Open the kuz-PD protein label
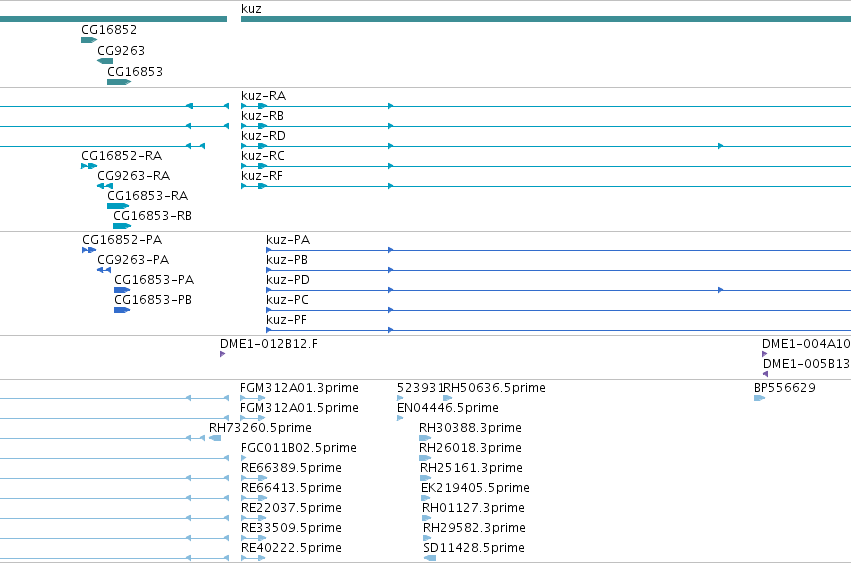Viewport: 851px width, 563px height. [288, 280]
